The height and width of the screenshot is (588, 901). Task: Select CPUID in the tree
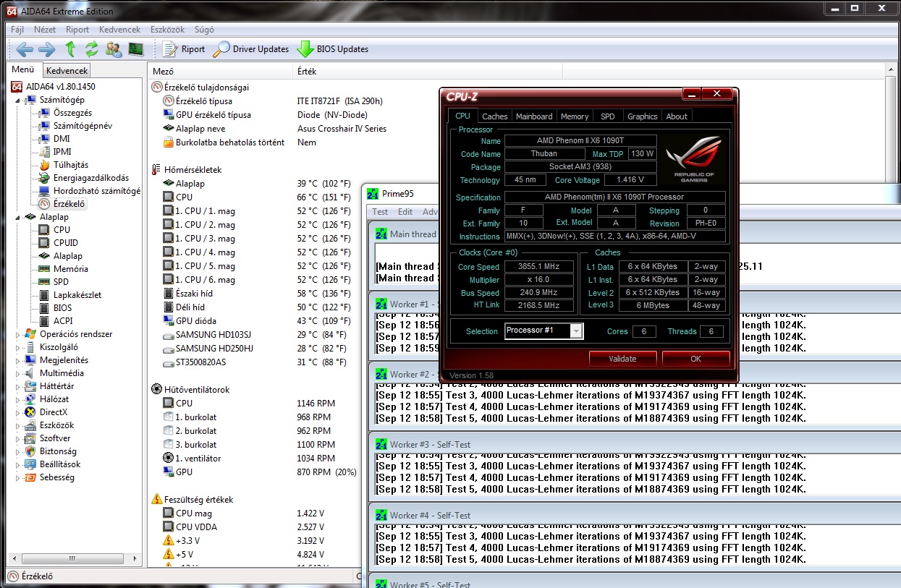65,243
